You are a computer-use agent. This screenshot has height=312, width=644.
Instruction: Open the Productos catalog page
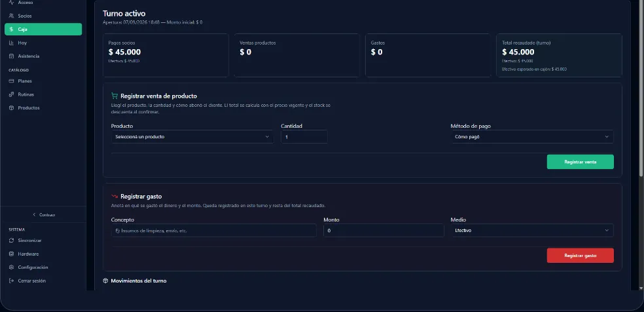click(43, 107)
